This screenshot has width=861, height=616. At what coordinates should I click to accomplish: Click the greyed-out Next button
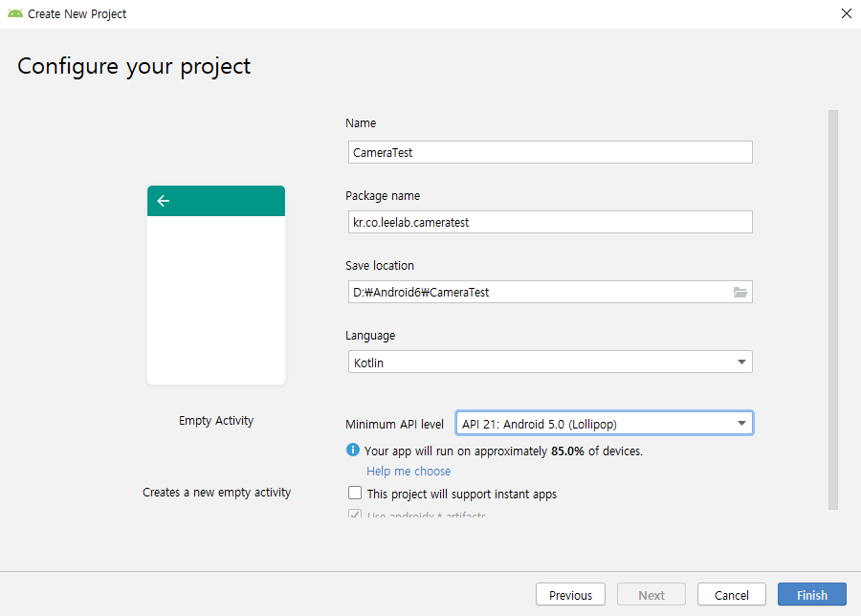point(651,595)
